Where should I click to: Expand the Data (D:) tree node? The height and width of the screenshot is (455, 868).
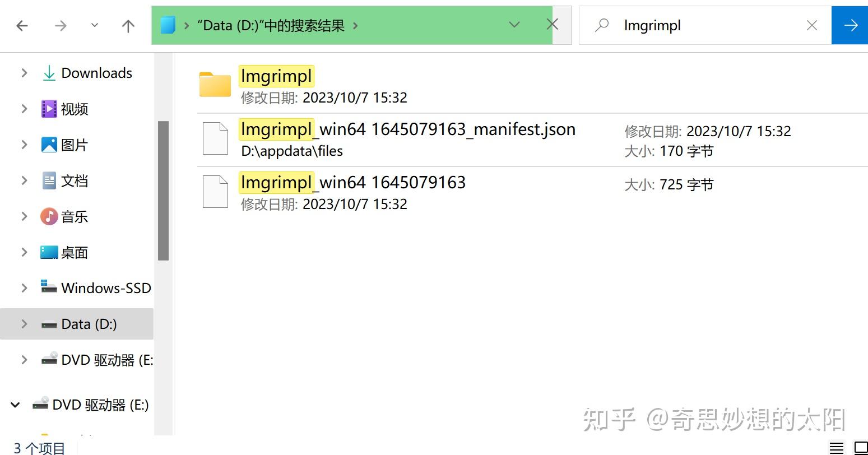coord(24,324)
